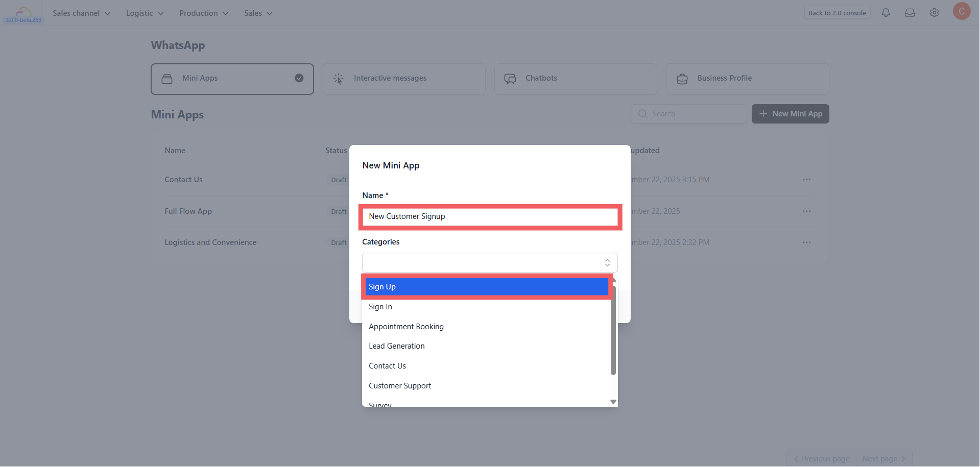Click the Mini Apps card icon
The width and height of the screenshot is (980, 467).
click(x=167, y=79)
